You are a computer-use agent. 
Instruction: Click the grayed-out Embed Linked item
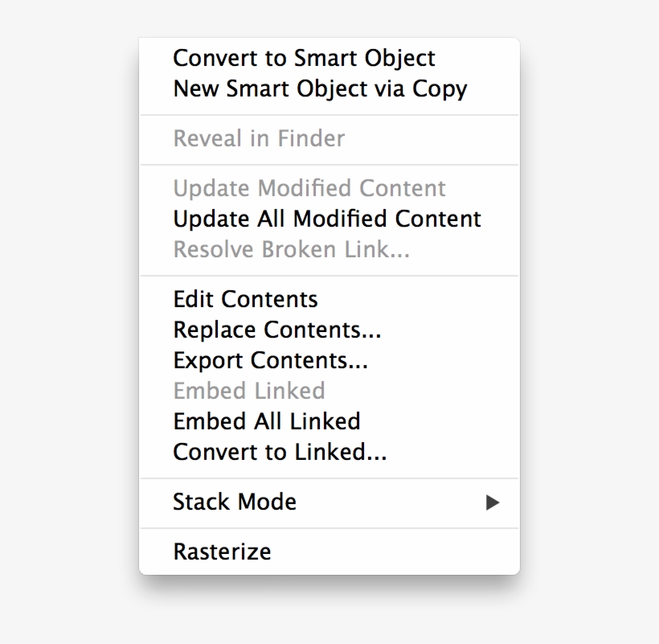point(249,392)
